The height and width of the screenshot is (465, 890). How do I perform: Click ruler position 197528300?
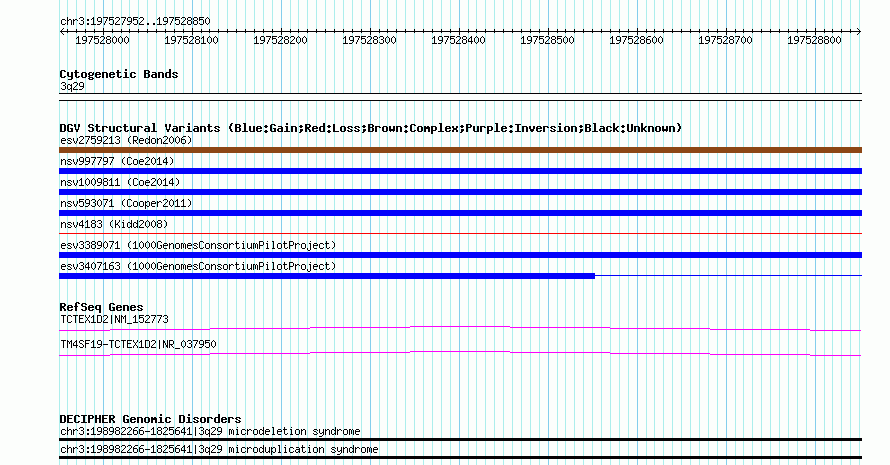(x=369, y=40)
